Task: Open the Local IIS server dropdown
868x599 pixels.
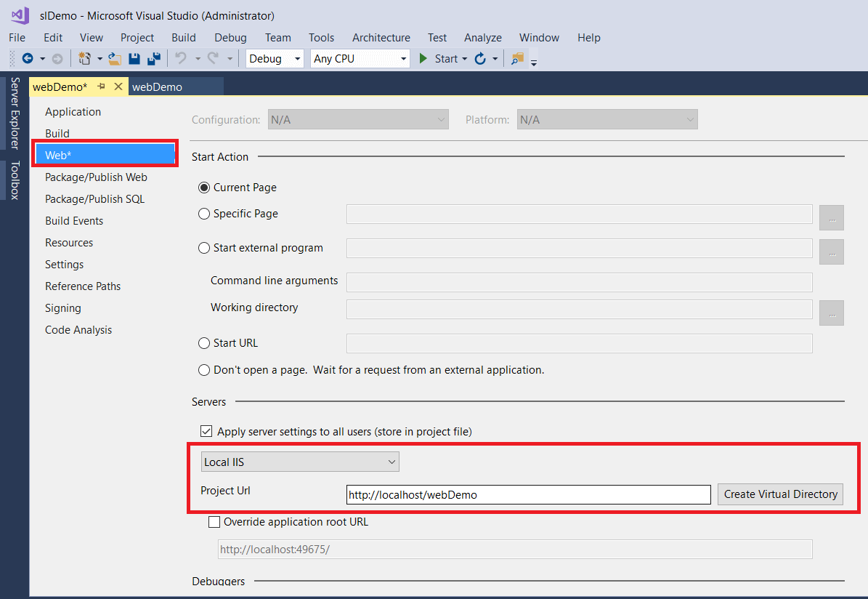Action: (x=300, y=462)
